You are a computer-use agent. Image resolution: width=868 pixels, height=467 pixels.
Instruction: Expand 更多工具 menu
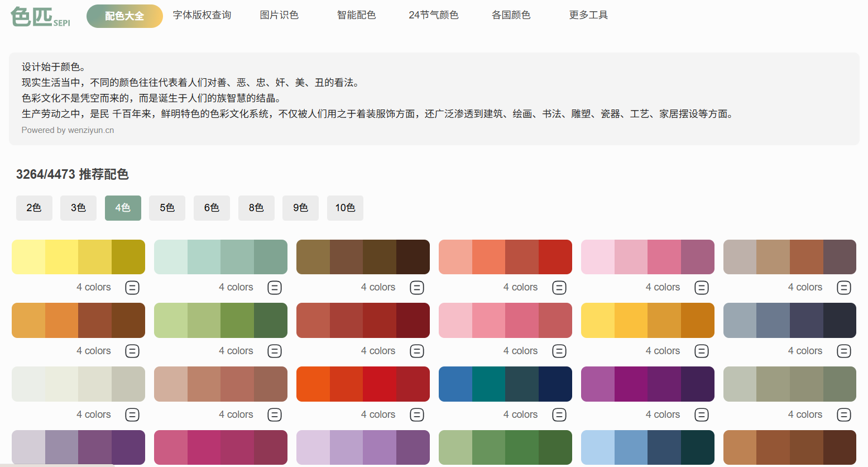[588, 15]
